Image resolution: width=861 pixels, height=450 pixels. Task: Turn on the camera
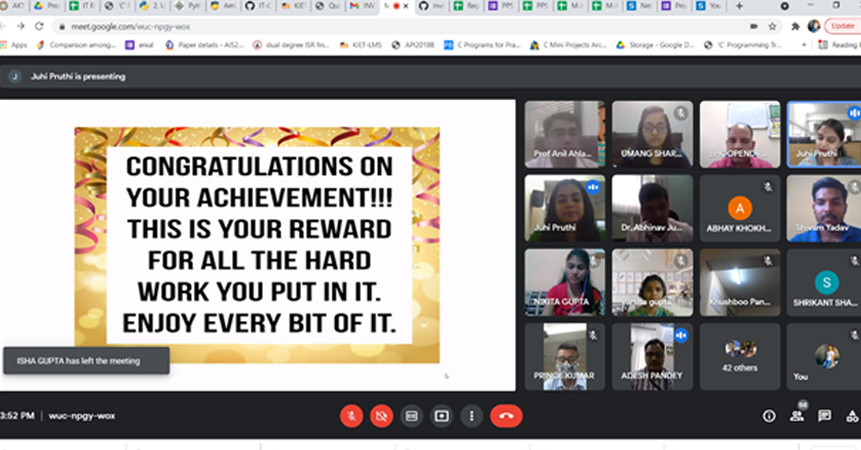380,416
